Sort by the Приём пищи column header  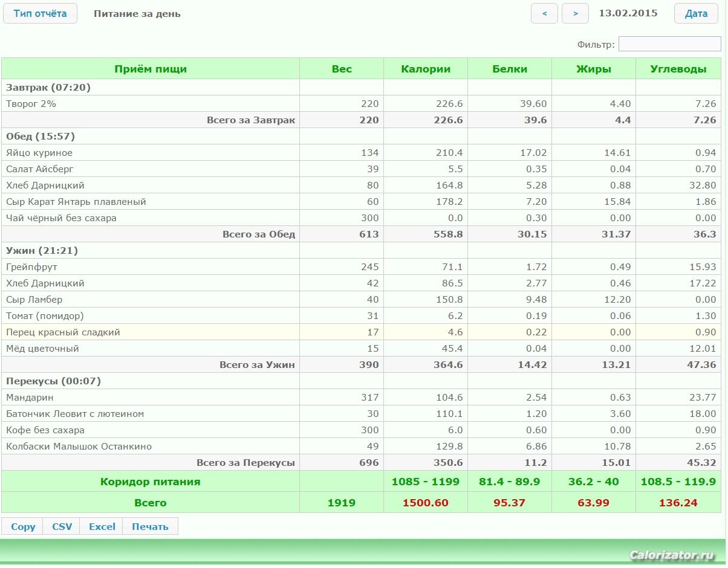pos(151,69)
